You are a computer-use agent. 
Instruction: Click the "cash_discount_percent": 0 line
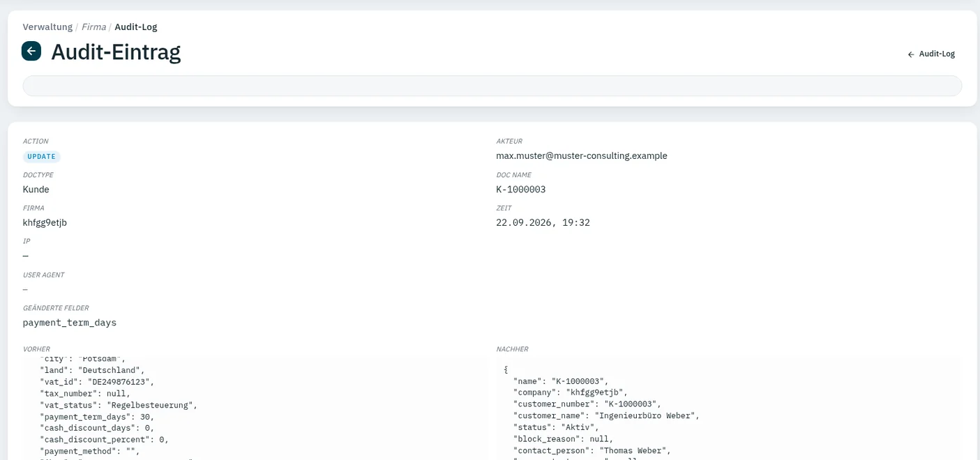click(105, 440)
